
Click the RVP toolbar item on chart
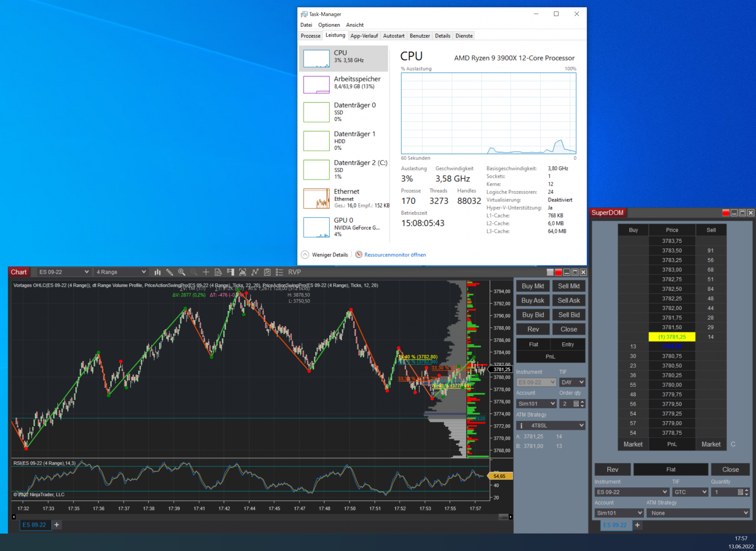pyautogui.click(x=294, y=272)
